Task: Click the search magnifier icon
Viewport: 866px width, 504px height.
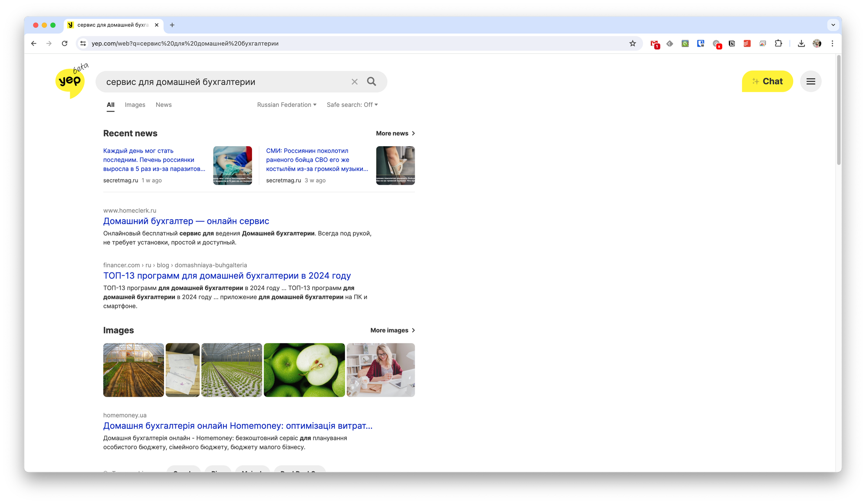Action: point(371,81)
